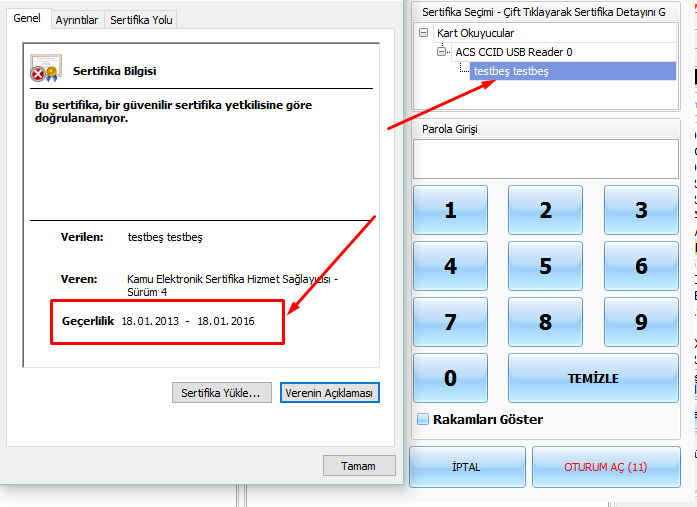Switch to the Ayrıntılar tab
697x507 pixels.
(77, 20)
